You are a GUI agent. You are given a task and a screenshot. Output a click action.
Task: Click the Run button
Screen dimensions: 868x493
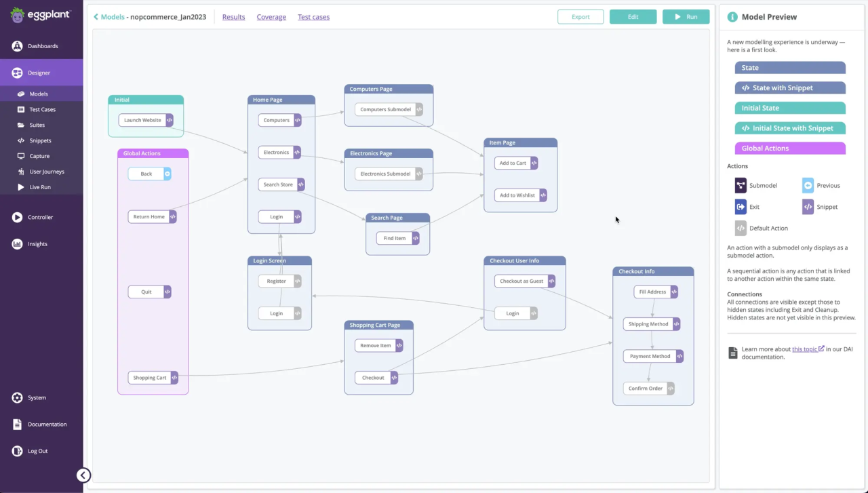click(x=686, y=17)
